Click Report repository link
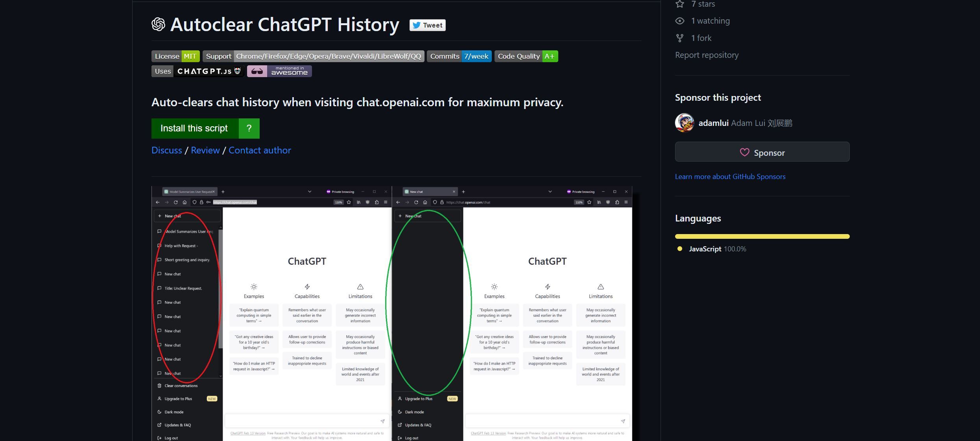The image size is (980, 441). pos(707,55)
